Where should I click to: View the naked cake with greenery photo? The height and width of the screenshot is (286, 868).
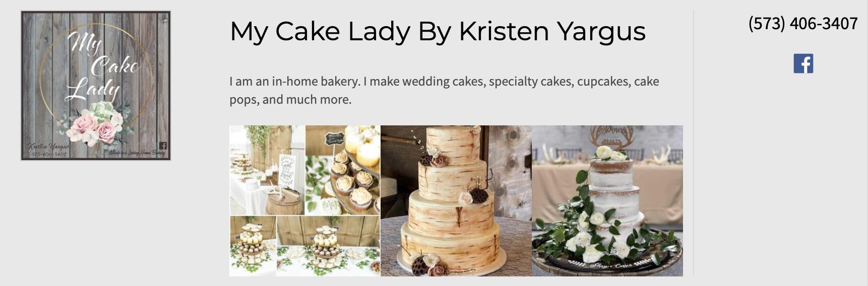[607, 201]
